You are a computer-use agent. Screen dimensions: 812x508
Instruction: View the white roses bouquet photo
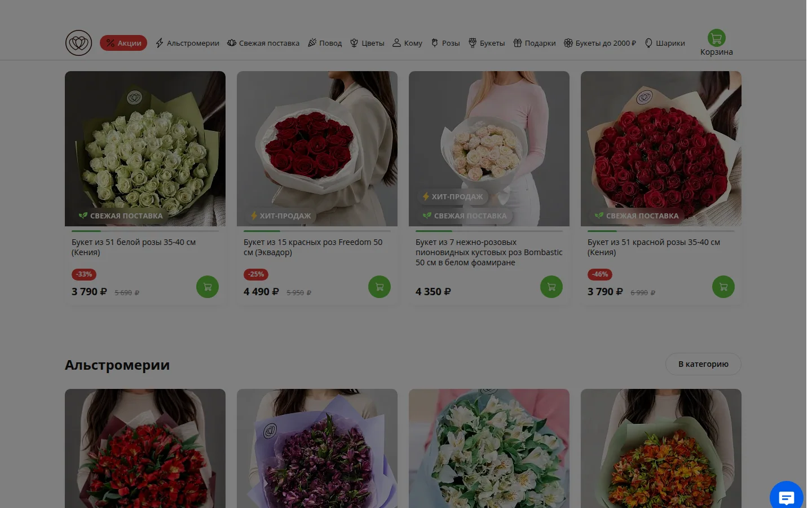coord(145,148)
